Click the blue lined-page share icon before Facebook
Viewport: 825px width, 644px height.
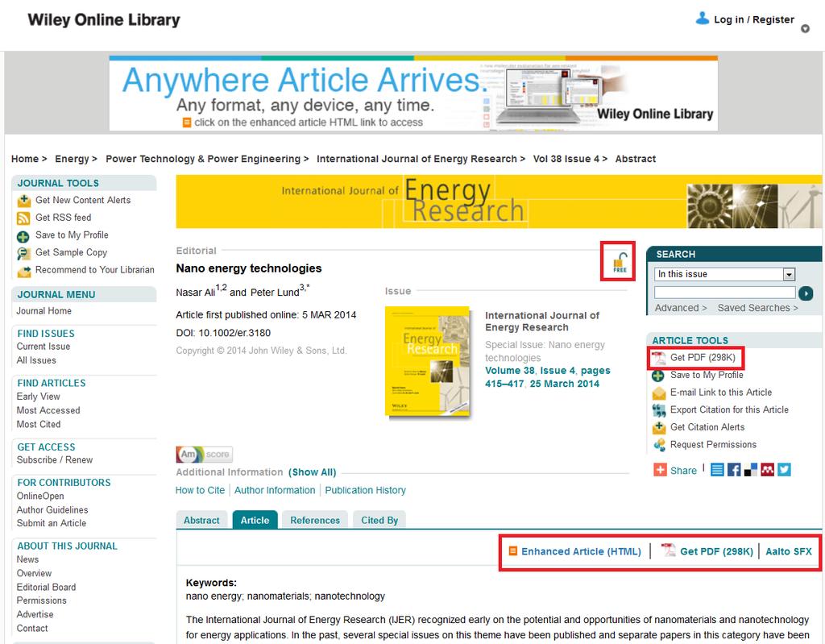click(x=717, y=470)
